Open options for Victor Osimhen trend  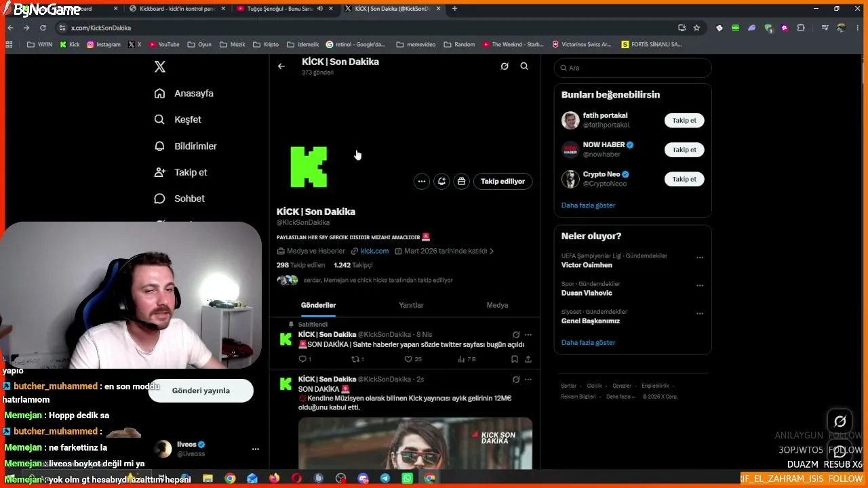(700, 258)
